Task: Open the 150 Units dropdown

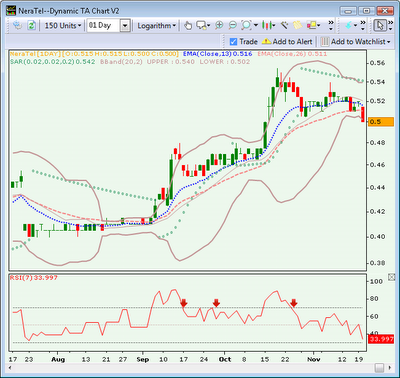Action: (x=63, y=25)
